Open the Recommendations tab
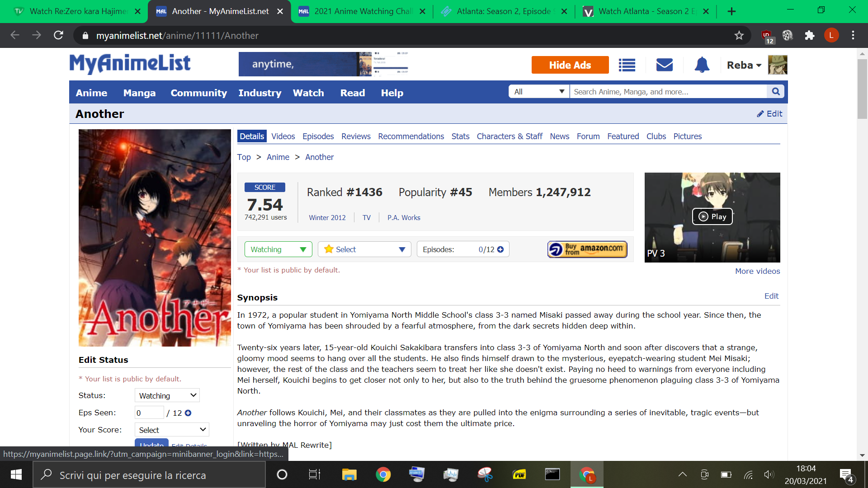This screenshot has width=868, height=488. 411,136
